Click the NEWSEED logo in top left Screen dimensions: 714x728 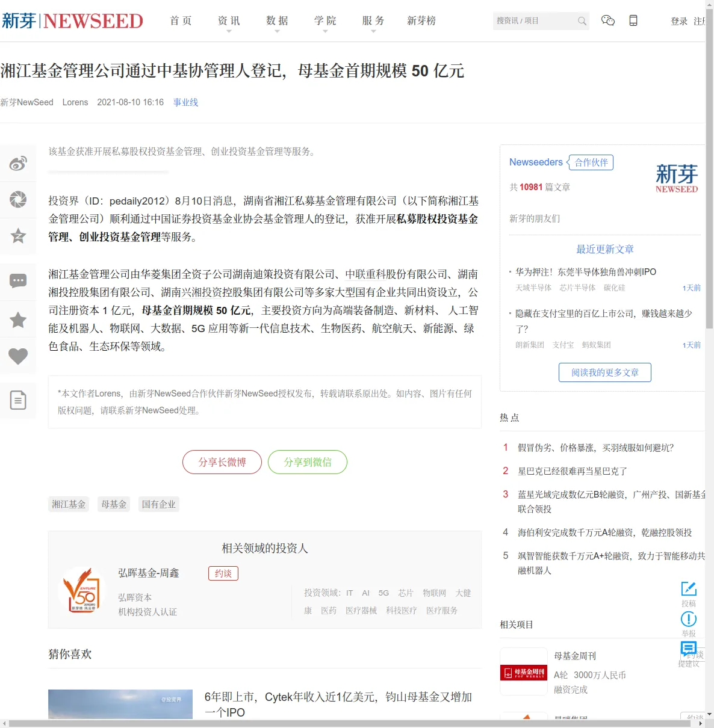[72, 21]
